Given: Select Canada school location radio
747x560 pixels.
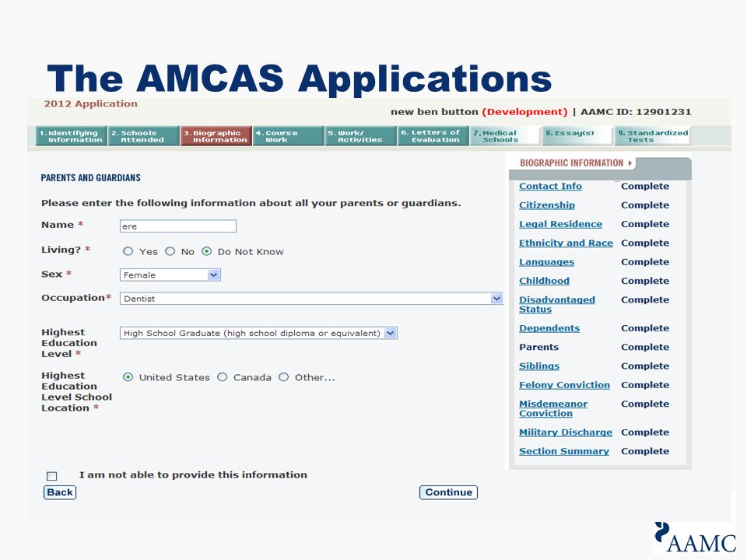Looking at the screenshot, I should coord(222,377).
